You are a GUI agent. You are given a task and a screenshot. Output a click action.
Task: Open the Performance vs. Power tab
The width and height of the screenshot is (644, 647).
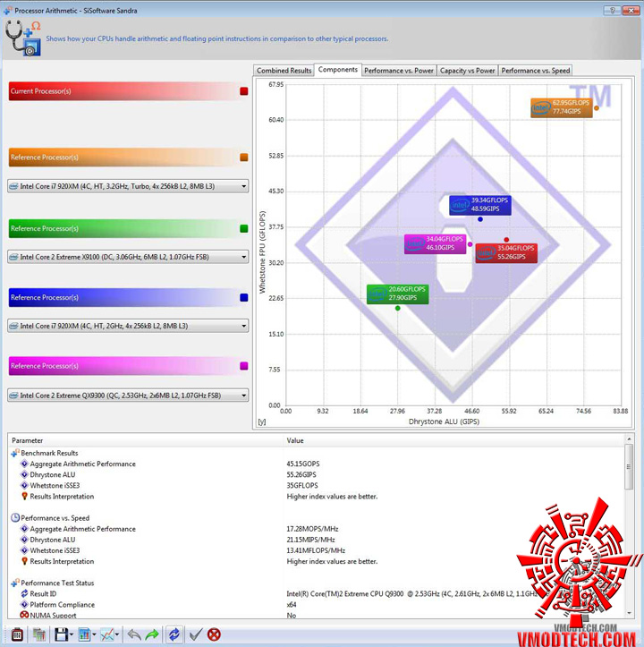(399, 71)
